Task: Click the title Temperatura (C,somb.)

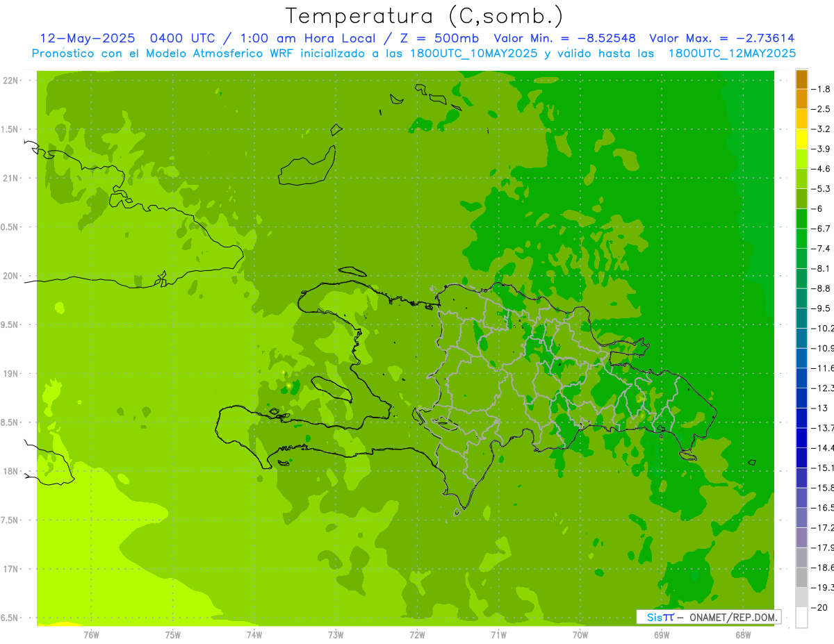Action: click(x=424, y=16)
